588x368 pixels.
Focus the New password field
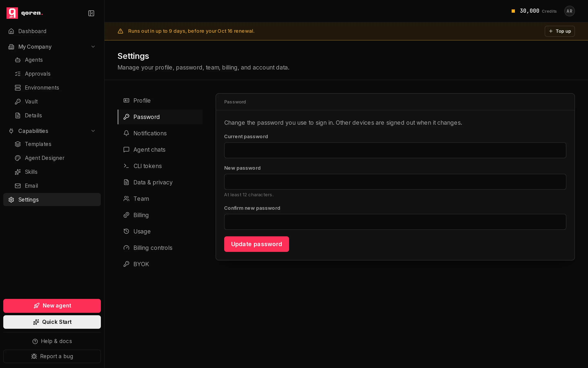[x=395, y=182]
